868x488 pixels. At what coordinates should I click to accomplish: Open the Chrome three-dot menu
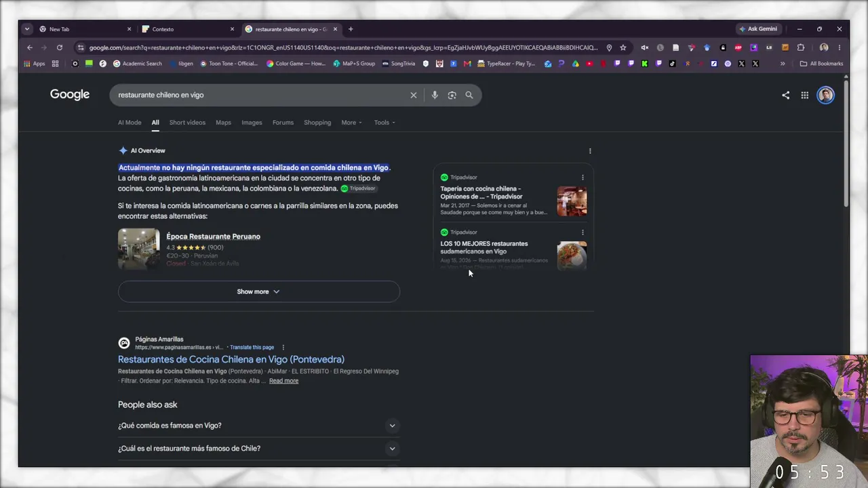[840, 47]
